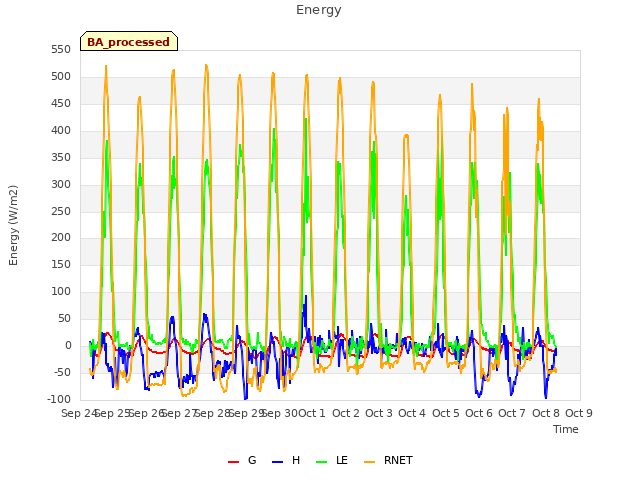This screenshot has width=640, height=480.
Task: Click the Energy (W/m2) axis label
Action: click(x=13, y=225)
